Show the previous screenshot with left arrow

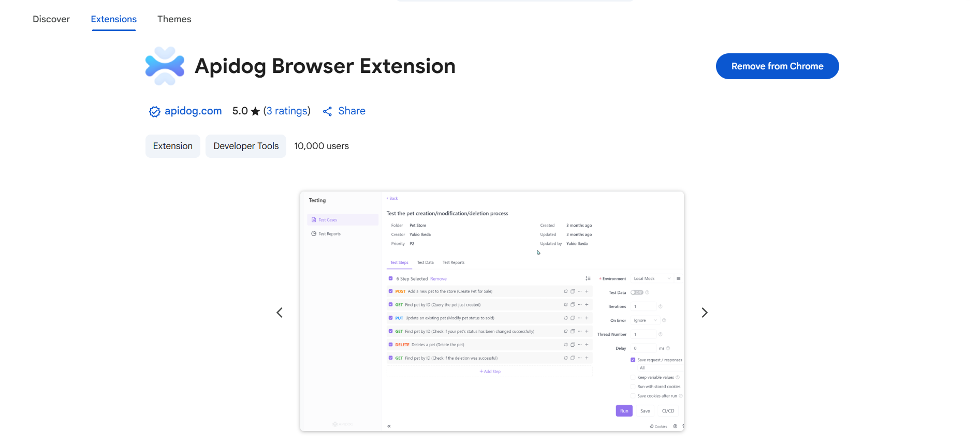(280, 313)
